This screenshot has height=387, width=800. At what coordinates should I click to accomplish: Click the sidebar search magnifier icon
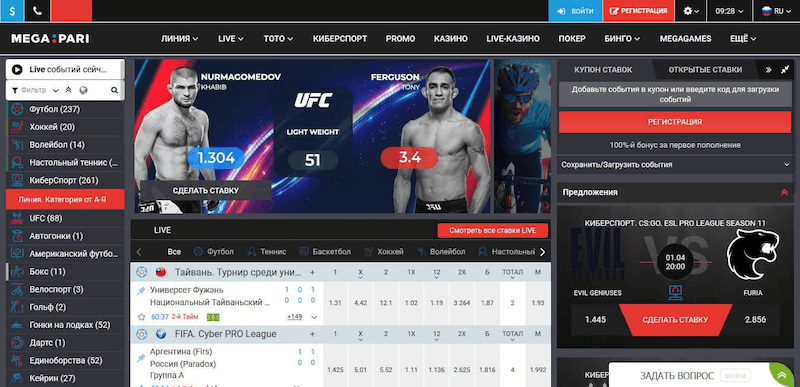(114, 90)
